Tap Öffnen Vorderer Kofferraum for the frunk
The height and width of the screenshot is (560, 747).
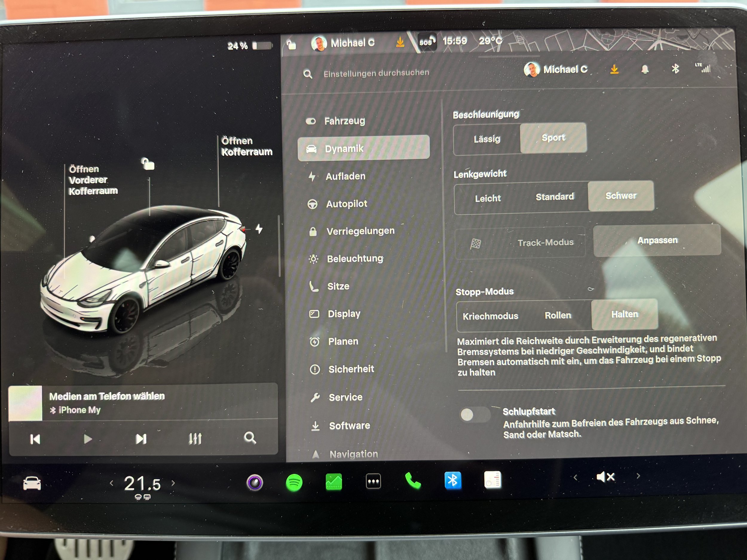click(93, 180)
